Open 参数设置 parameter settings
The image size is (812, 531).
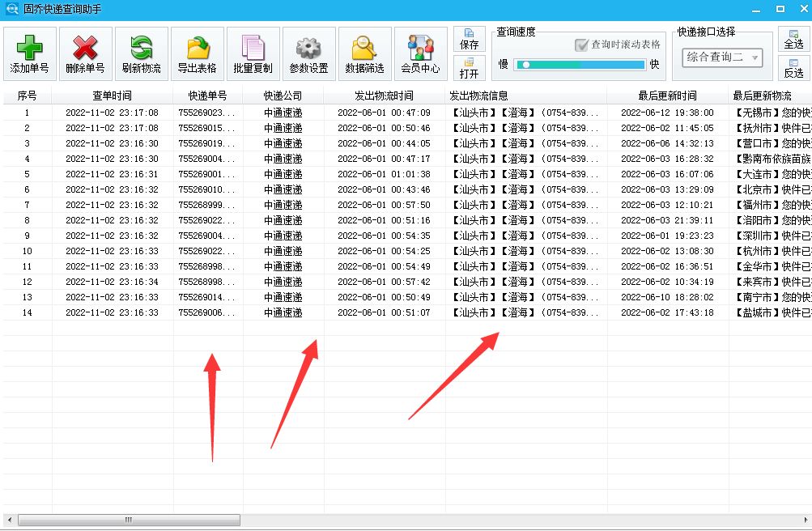308,52
